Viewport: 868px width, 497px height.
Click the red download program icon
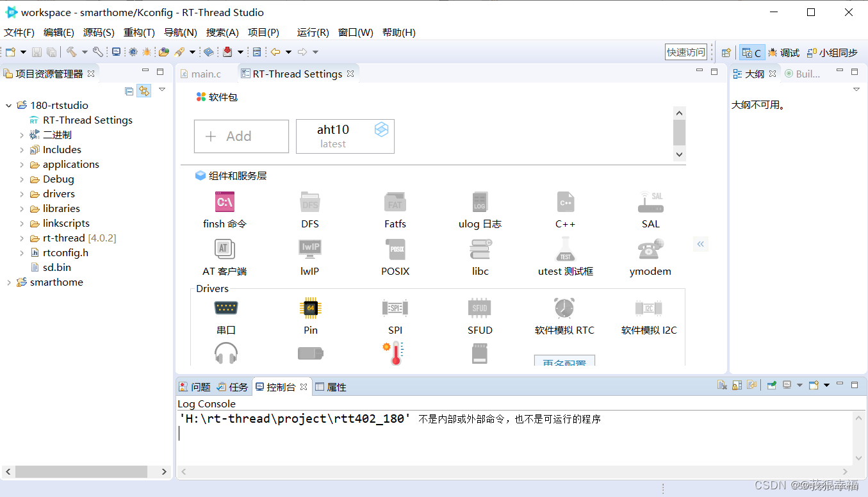click(227, 52)
